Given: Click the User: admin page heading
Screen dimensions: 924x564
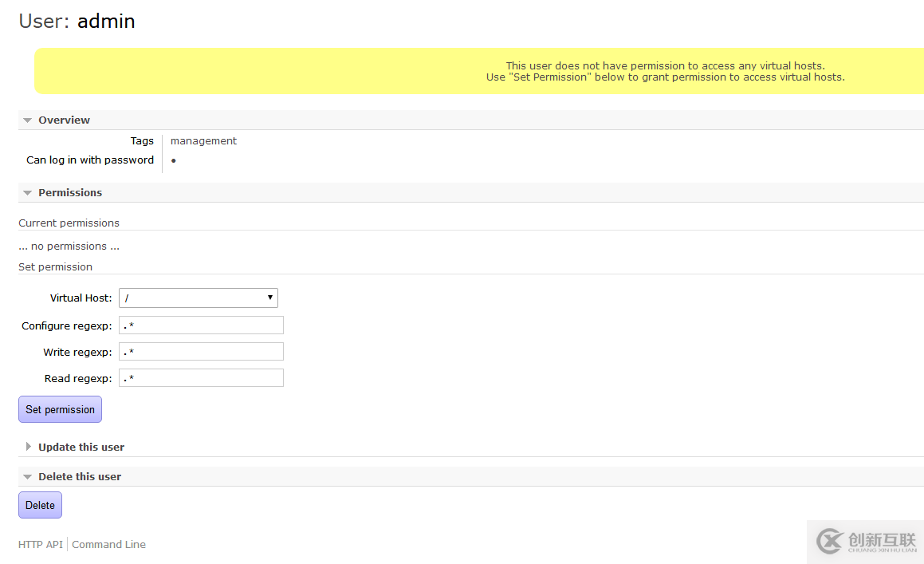Looking at the screenshot, I should [x=77, y=21].
